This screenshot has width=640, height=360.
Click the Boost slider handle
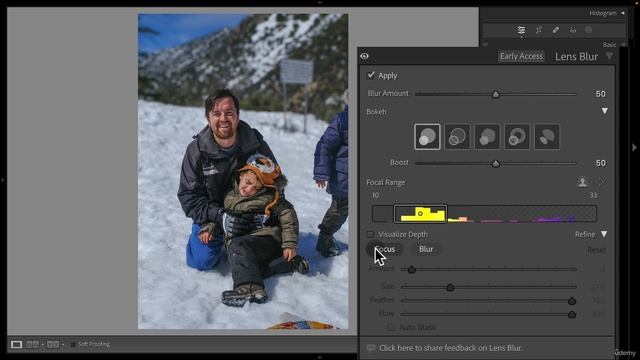(496, 164)
